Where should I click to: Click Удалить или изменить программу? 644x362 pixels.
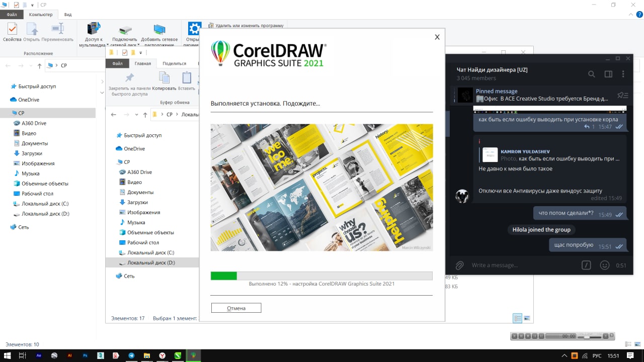coord(246,25)
